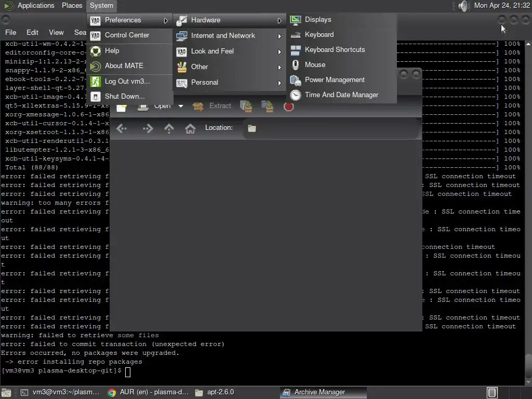Expand the Preferences submenu arrow
The image size is (532, 399).
pyautogui.click(x=166, y=21)
